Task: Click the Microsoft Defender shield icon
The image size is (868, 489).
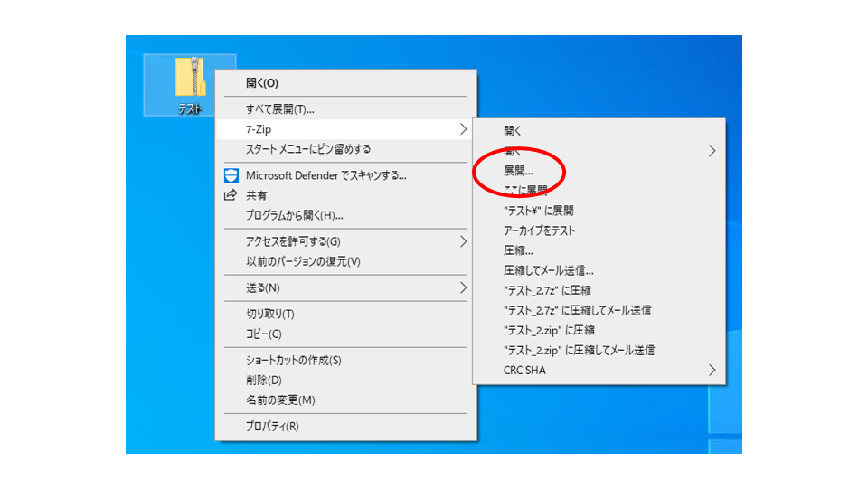Action: (x=230, y=175)
